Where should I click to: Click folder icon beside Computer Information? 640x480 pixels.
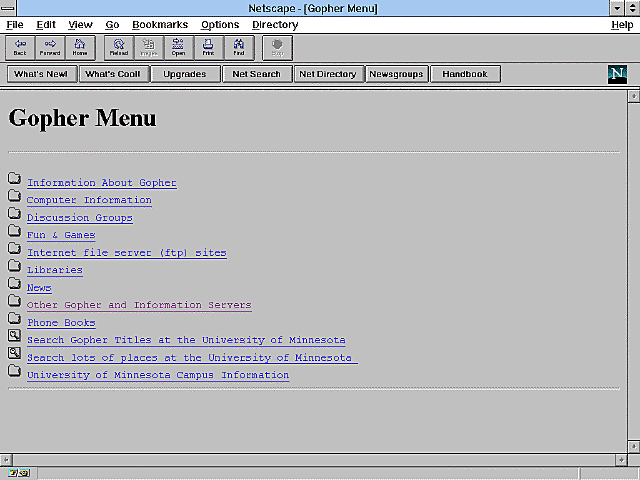pos(14,196)
